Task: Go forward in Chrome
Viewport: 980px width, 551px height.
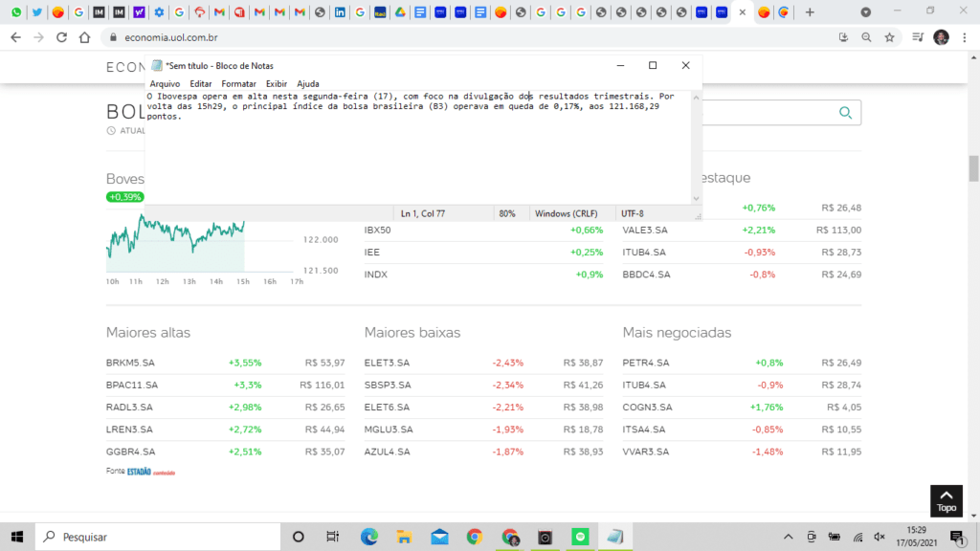Action: pyautogui.click(x=38, y=37)
